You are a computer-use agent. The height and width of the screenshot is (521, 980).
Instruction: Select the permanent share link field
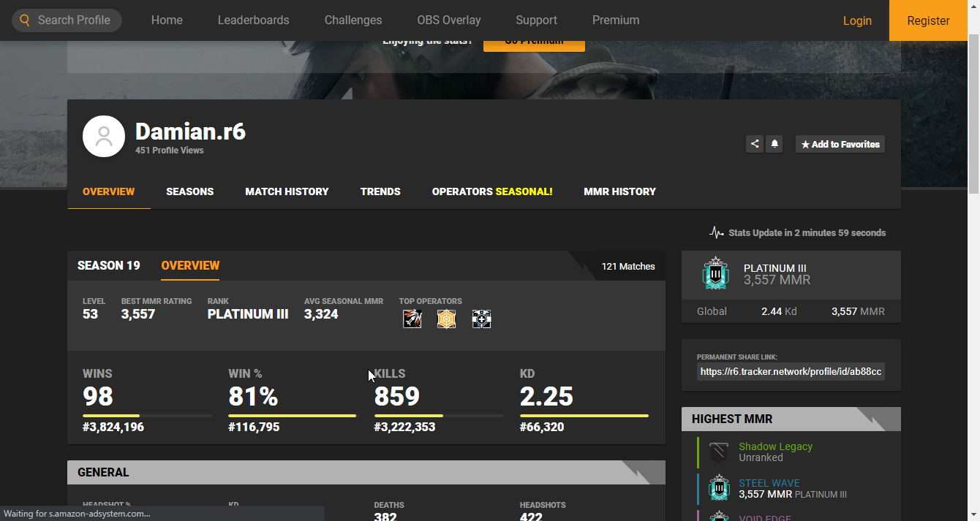click(791, 372)
